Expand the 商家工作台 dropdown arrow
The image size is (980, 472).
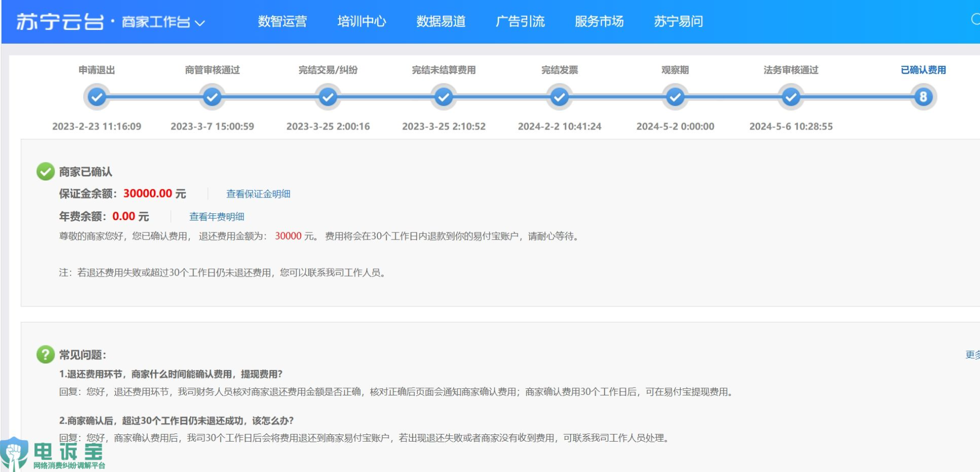point(200,23)
